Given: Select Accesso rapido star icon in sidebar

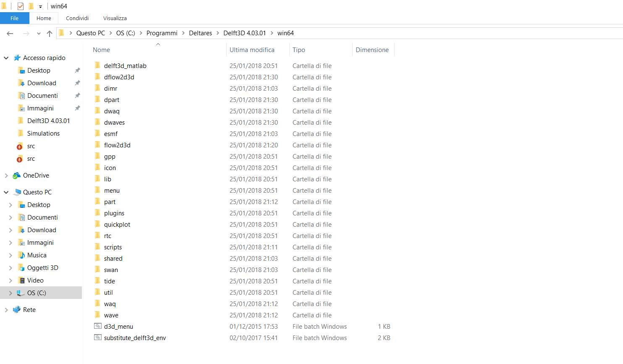Looking at the screenshot, I should [17, 58].
